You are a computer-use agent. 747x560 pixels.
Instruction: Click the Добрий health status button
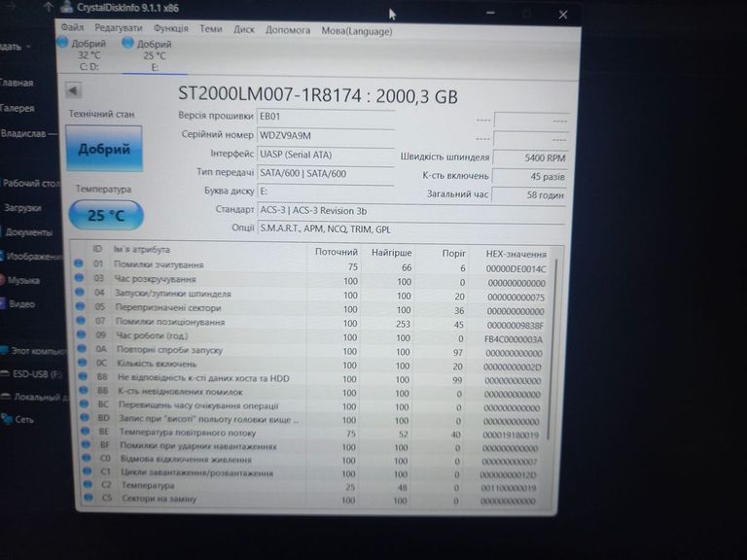[104, 149]
